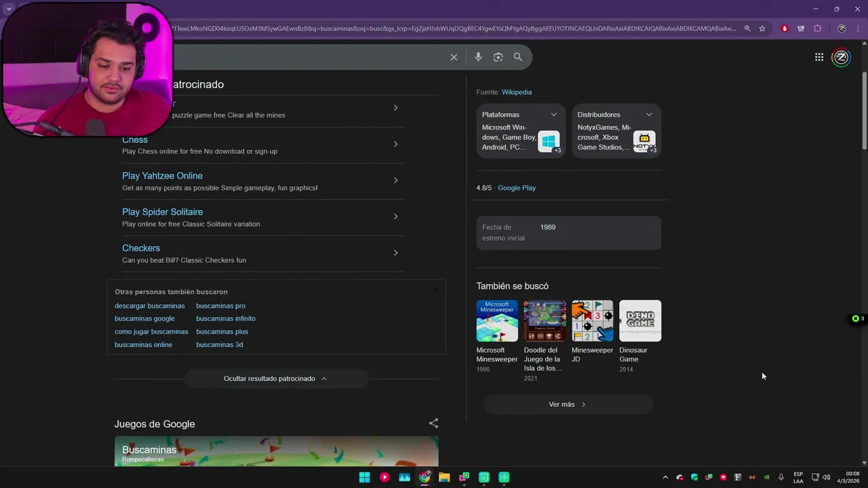Expand the Distribuidores card
This screenshot has width=868, height=488.
pos(649,115)
